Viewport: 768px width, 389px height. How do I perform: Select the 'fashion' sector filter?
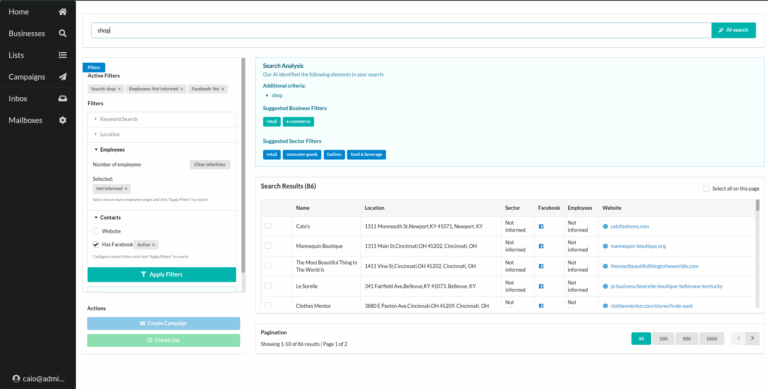click(x=335, y=155)
